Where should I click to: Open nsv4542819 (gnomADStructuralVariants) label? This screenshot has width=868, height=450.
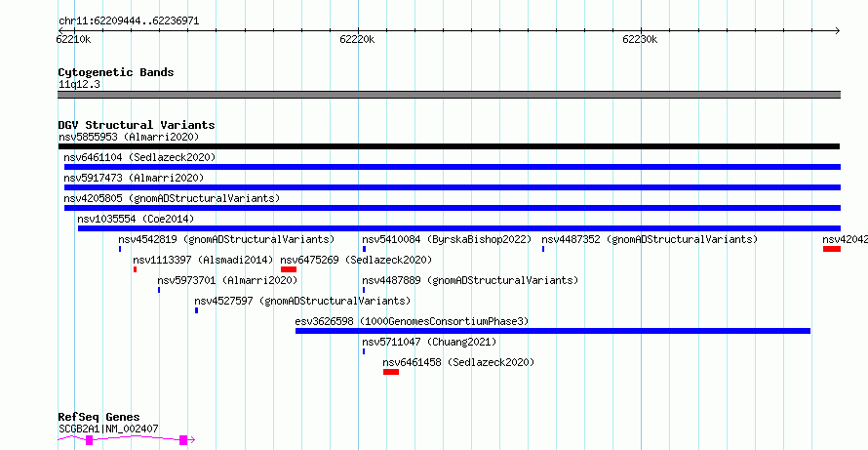click(x=226, y=239)
